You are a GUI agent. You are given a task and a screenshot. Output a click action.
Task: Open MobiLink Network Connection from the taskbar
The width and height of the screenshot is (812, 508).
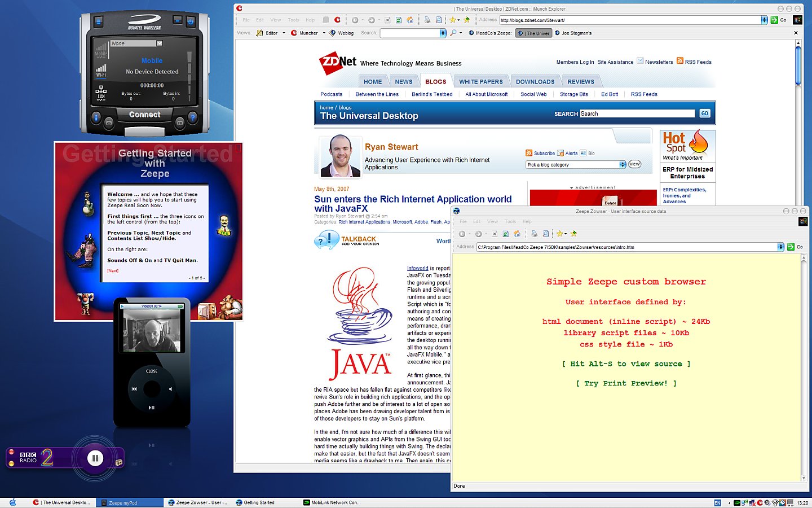pyautogui.click(x=332, y=502)
